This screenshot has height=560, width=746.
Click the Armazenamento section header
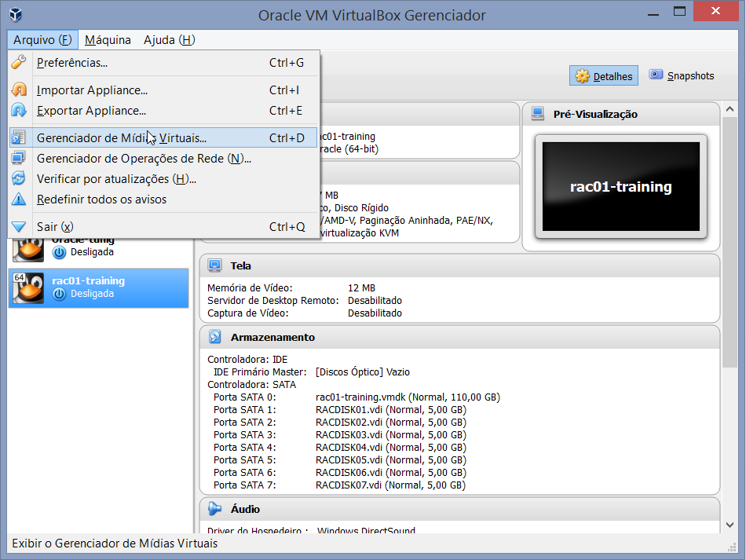pyautogui.click(x=459, y=337)
